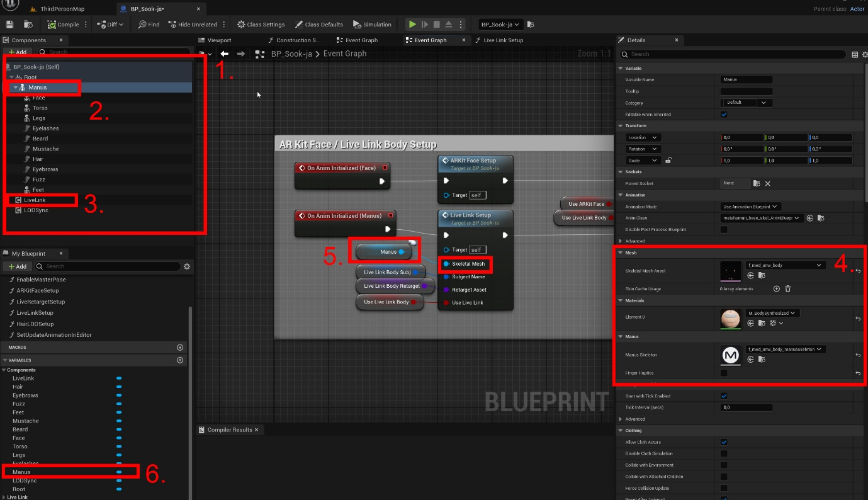Toggle Editable when Inherited checkbox
The width and height of the screenshot is (868, 500).
tap(724, 115)
